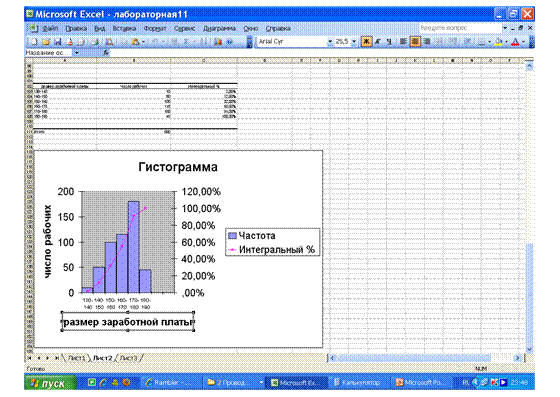Viewport: 560px width, 397px height.
Task: Open the Правка menu
Action: tap(76, 29)
